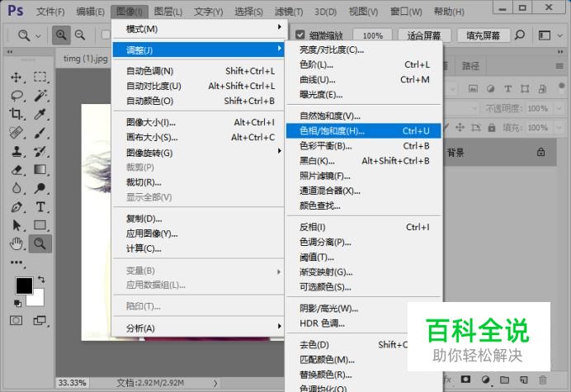Expand the 模式(M) submenu

pyautogui.click(x=200, y=29)
